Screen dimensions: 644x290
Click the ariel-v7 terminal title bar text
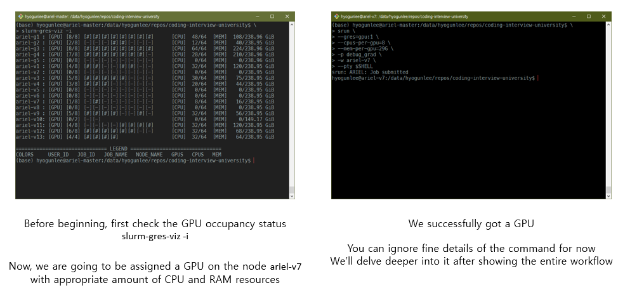point(406,16)
